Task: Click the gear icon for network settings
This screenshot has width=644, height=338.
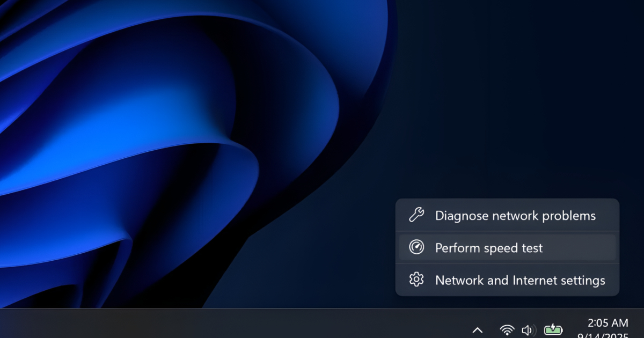Action: click(x=416, y=280)
